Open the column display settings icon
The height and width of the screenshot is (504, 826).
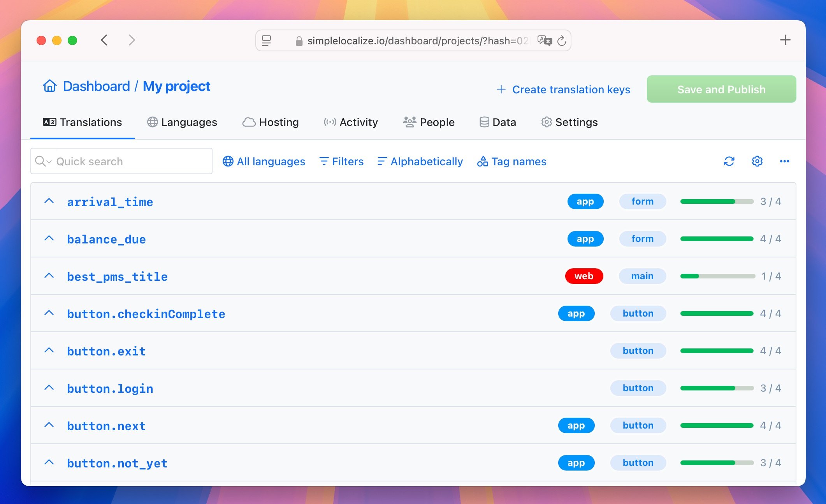tap(756, 161)
